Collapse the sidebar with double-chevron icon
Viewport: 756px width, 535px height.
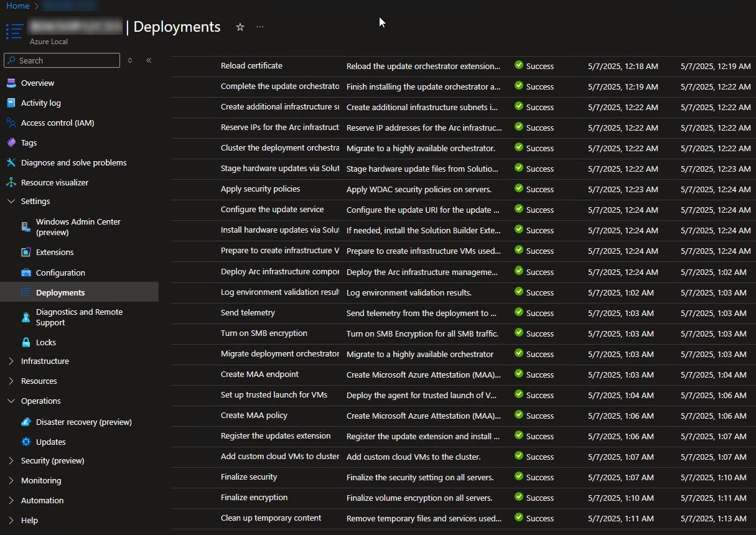(149, 60)
